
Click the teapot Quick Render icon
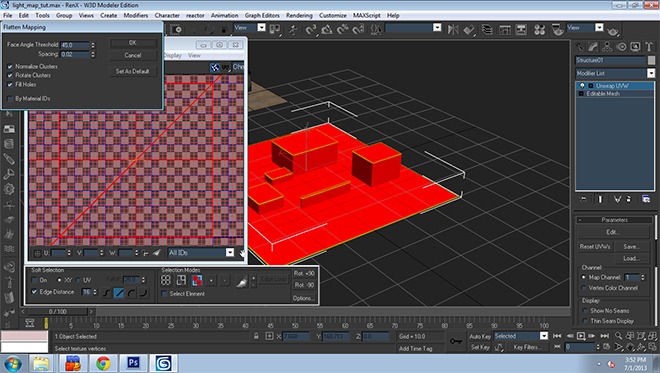pos(613,30)
